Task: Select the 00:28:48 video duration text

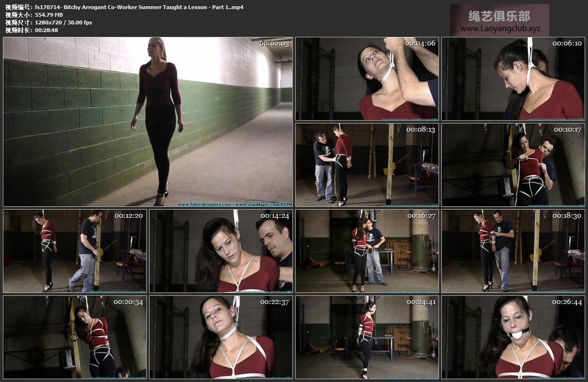Action: [x=46, y=30]
